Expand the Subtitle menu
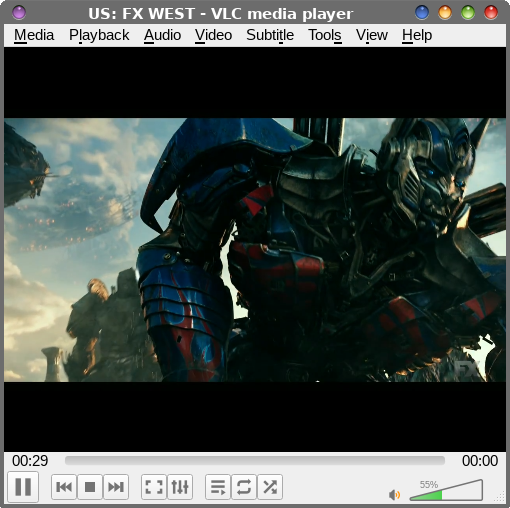Screen dimensions: 510x508 (x=270, y=35)
